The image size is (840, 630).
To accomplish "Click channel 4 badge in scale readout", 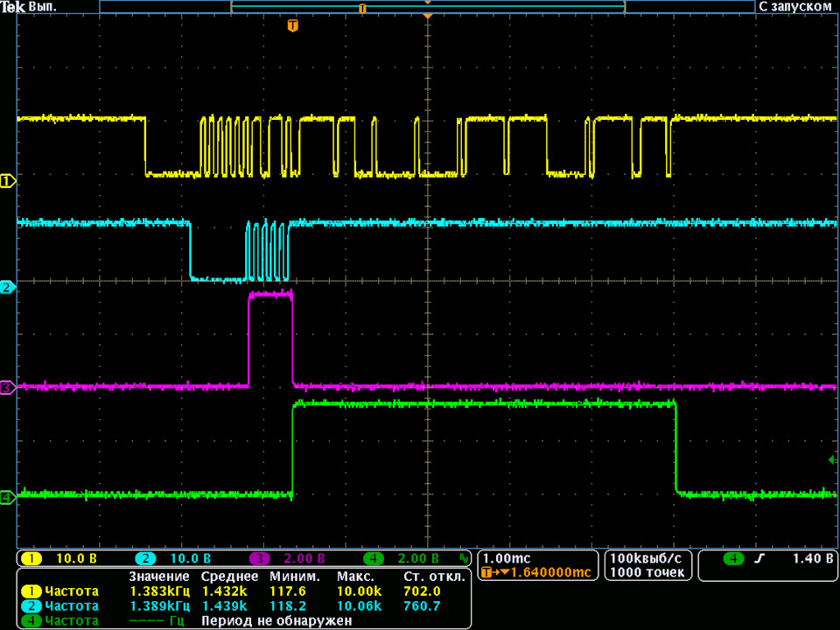I will click(x=374, y=559).
